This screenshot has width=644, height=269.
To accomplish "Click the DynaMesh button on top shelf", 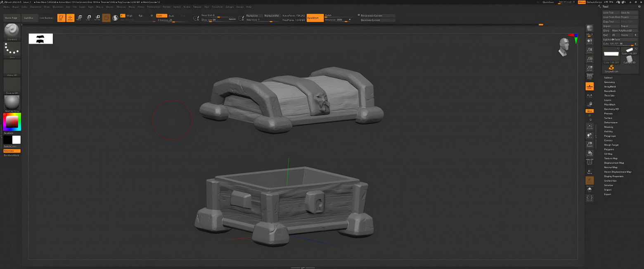I will 315,18.
